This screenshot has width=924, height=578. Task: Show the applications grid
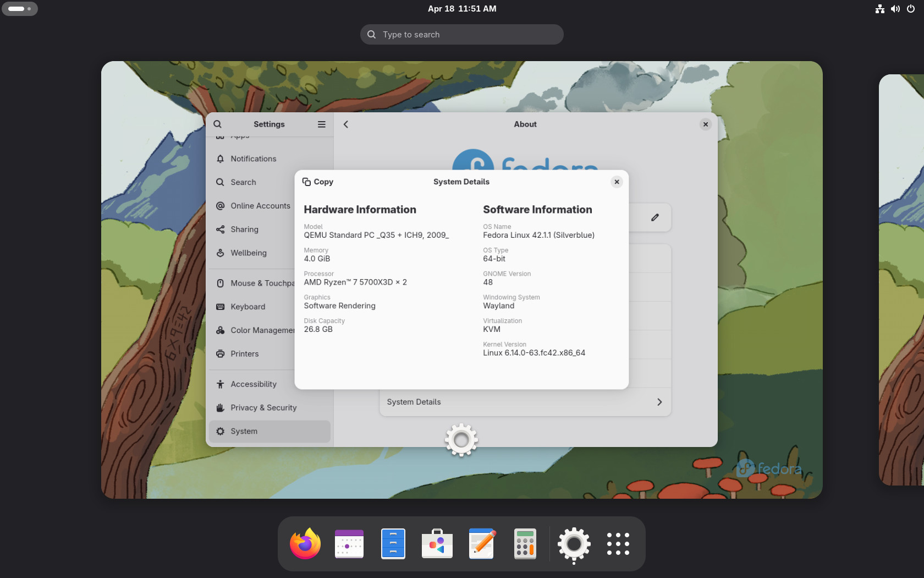tap(618, 544)
